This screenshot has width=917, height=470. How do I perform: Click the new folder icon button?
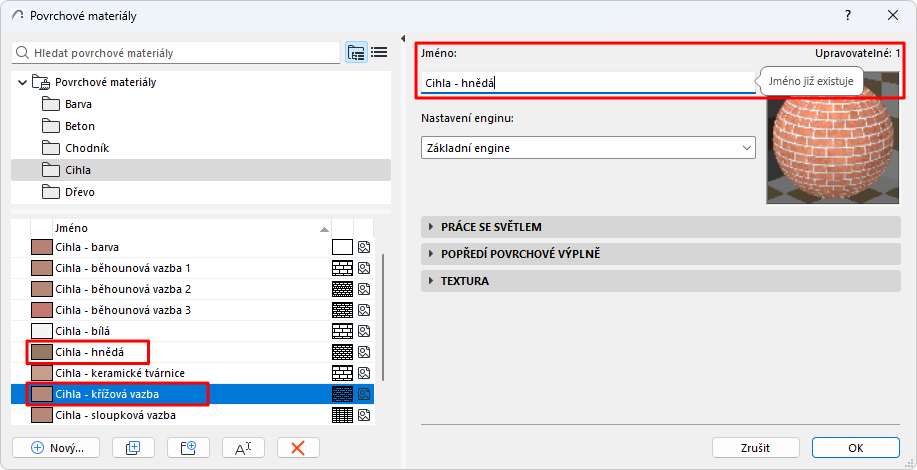(x=188, y=448)
